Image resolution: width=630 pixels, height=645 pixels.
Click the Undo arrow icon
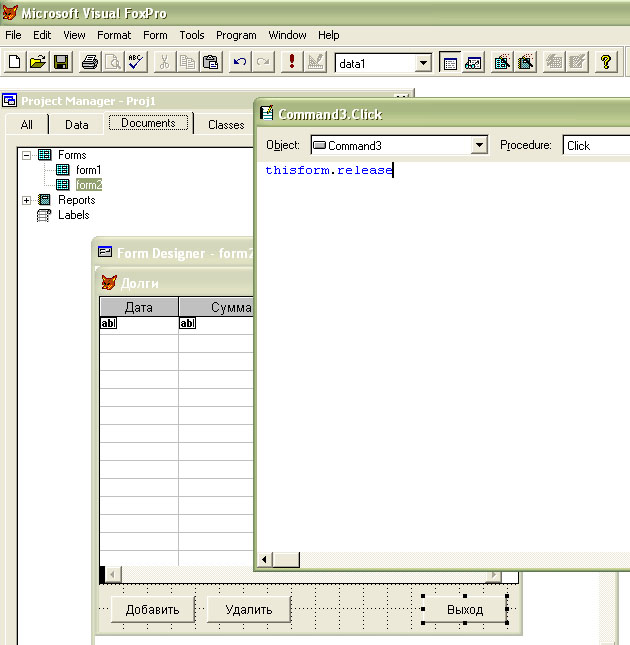[240, 62]
